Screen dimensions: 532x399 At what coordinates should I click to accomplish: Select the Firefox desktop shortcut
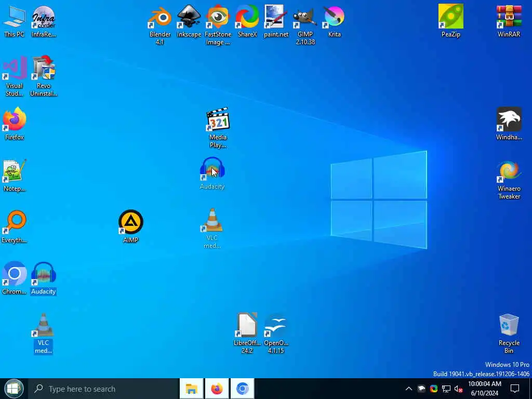(14, 124)
